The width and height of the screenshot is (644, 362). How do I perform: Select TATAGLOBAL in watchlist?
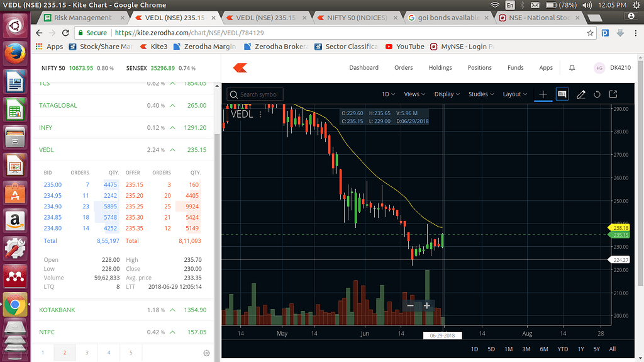123,105
